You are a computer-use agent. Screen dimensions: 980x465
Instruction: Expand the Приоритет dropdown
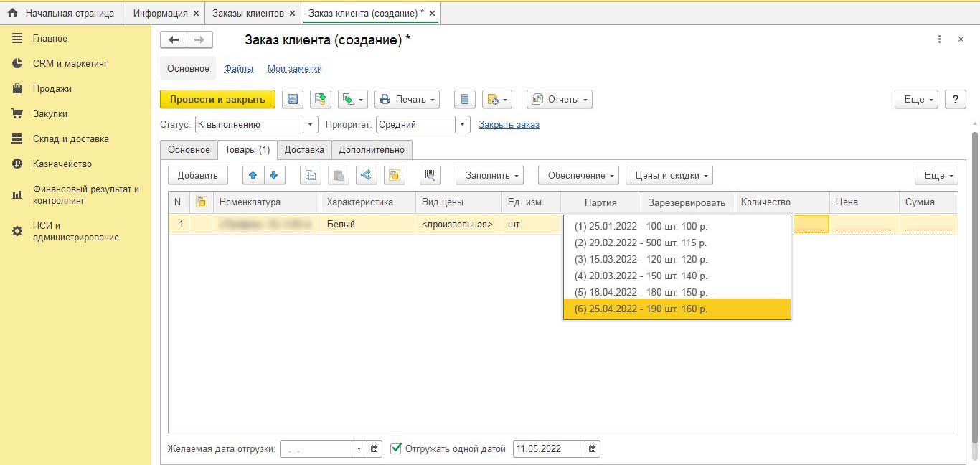463,125
